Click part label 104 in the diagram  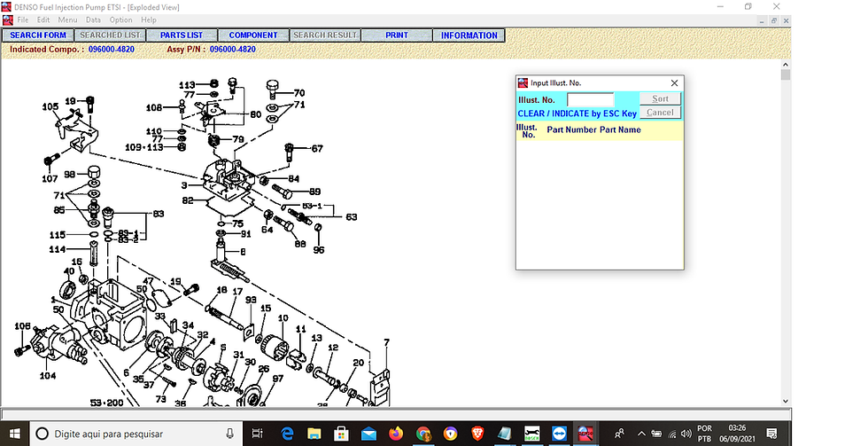click(48, 376)
